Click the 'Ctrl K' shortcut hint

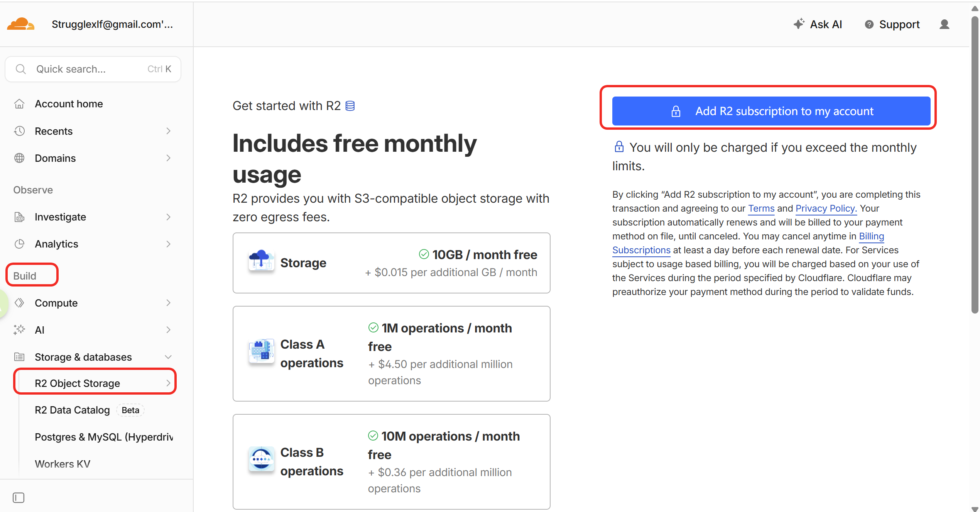point(159,69)
